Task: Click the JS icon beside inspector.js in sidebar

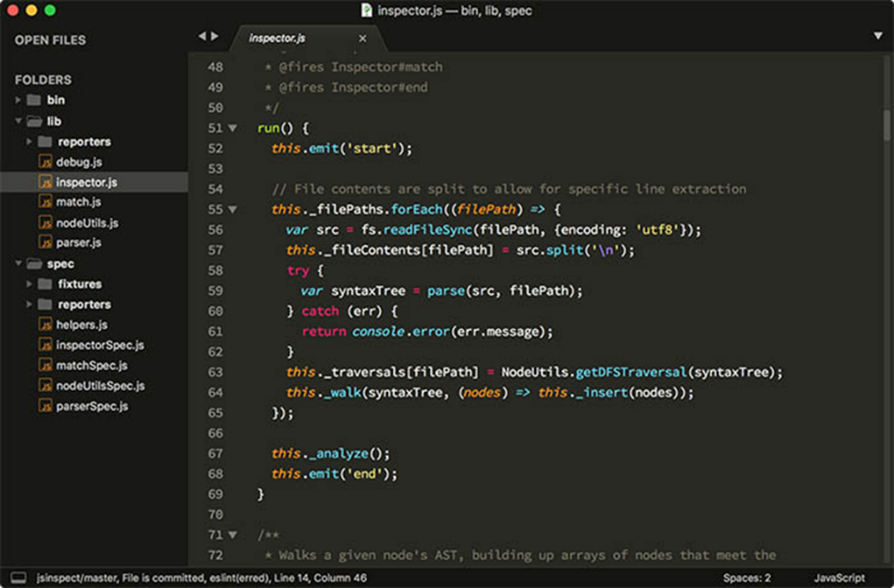Action: click(x=45, y=182)
